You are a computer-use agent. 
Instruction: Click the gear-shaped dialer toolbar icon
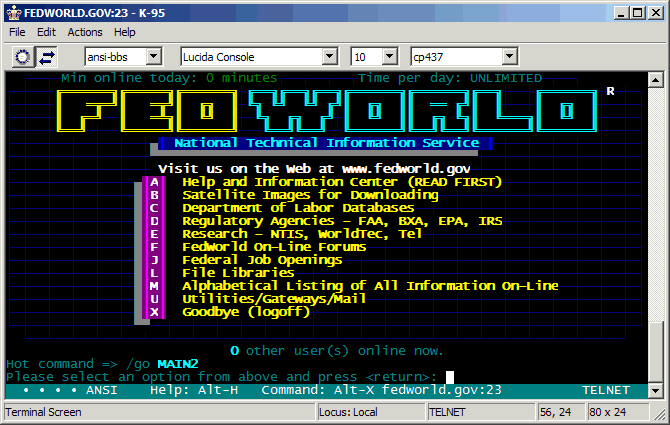(23, 57)
